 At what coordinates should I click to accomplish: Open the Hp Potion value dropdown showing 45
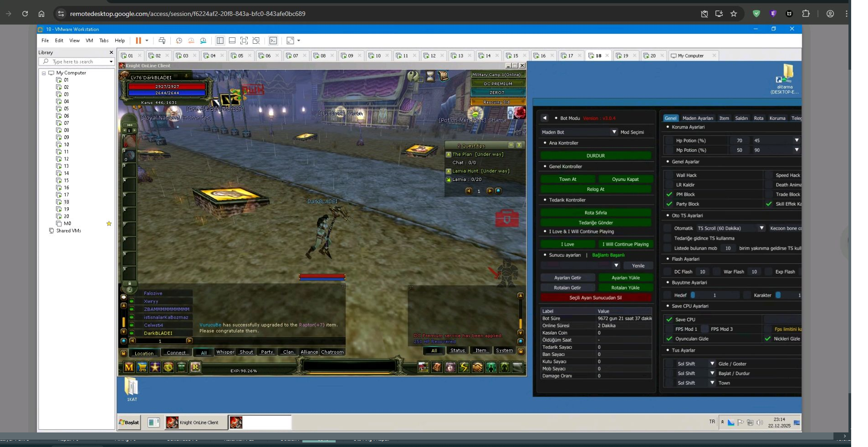pos(776,140)
